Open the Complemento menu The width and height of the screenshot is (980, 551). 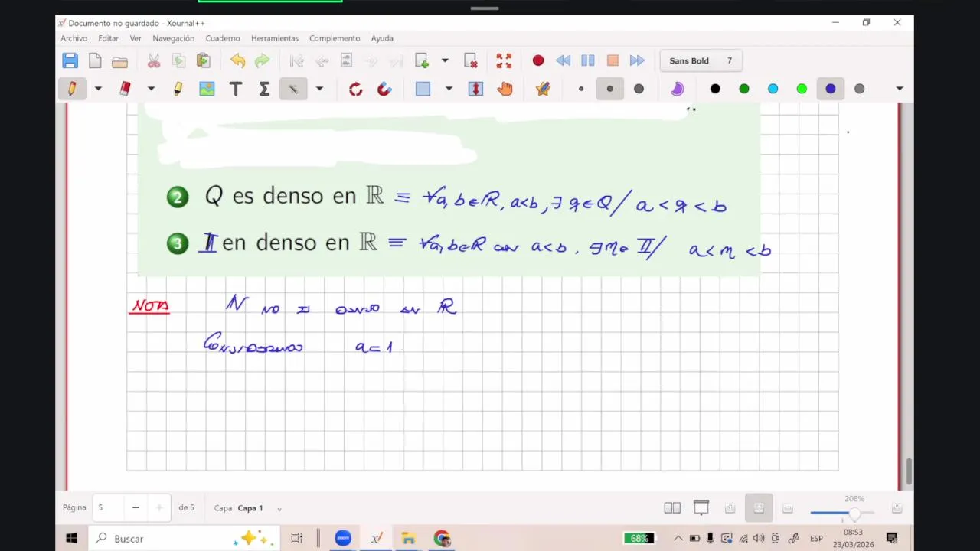point(335,38)
